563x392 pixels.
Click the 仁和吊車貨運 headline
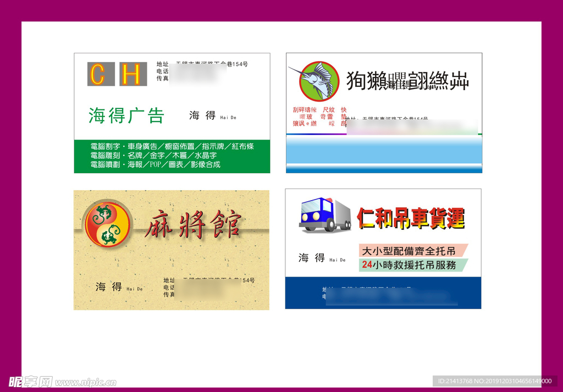tap(411, 218)
